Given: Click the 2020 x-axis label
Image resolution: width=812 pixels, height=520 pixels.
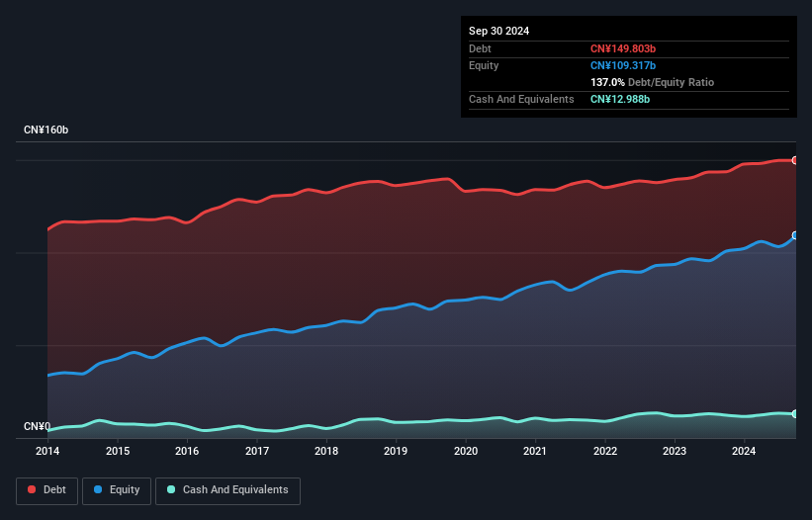Looking at the screenshot, I should coord(466,451).
